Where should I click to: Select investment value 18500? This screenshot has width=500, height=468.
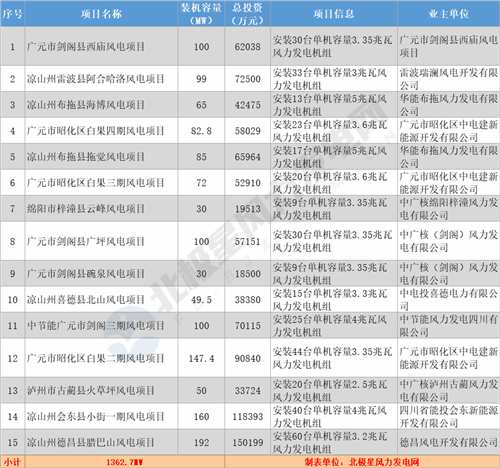[x=248, y=274]
